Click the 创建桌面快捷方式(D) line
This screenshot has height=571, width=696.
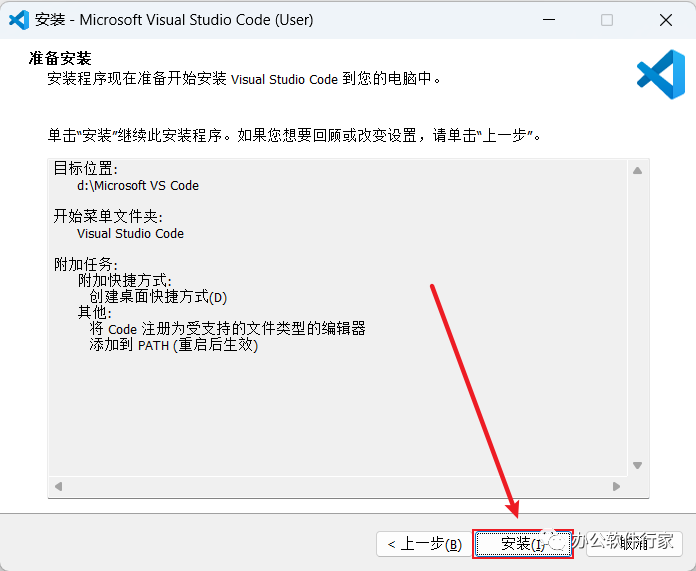[158, 297]
